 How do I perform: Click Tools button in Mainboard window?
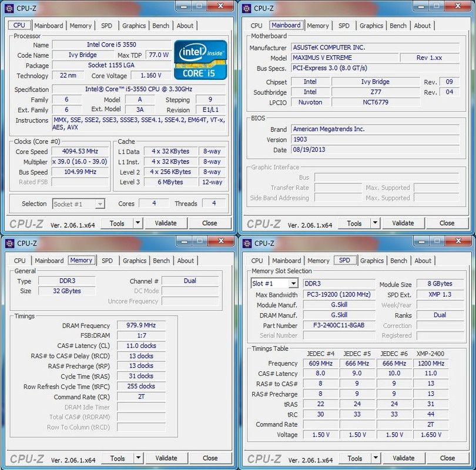(x=354, y=223)
